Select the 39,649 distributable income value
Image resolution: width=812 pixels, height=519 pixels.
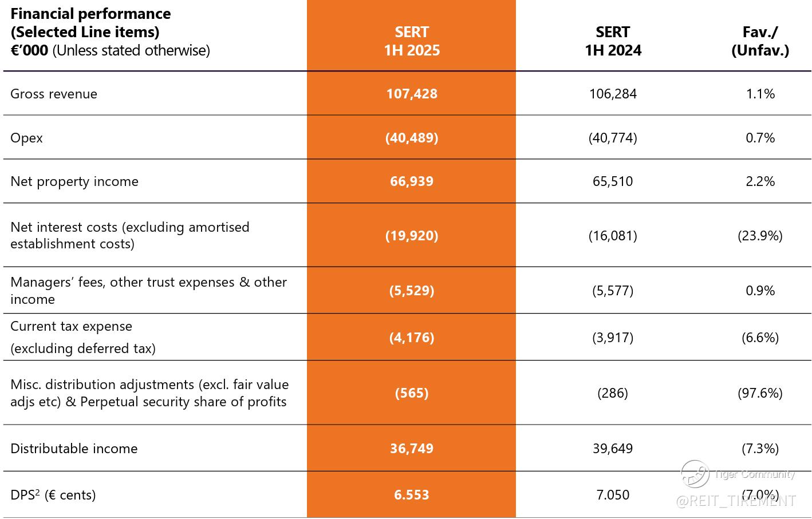click(613, 449)
